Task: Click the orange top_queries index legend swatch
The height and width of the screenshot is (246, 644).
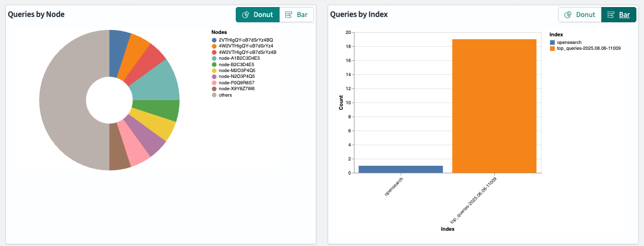Action: pos(552,48)
